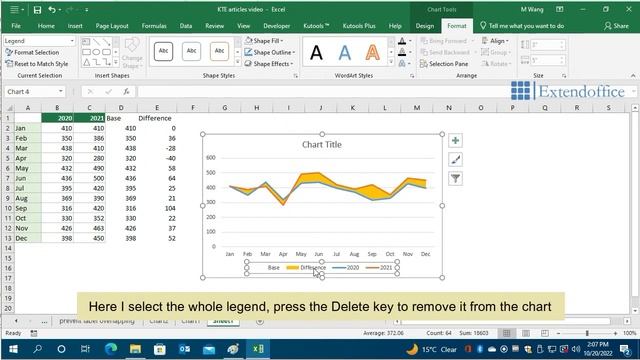Viewport: 640px width, 360px height.
Task: Open the File tab
Action: (16, 26)
